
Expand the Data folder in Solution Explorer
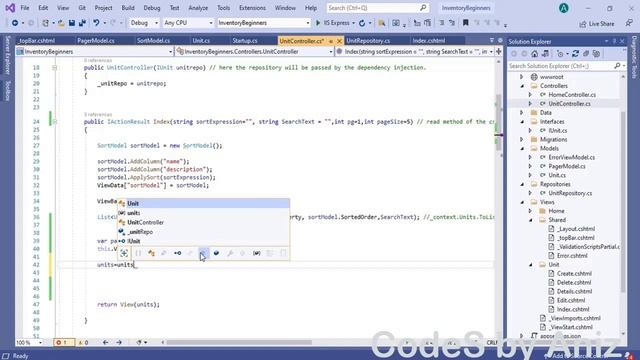[521, 113]
